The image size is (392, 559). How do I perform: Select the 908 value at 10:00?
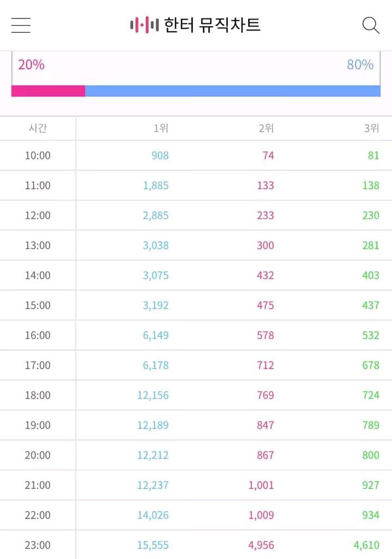click(160, 156)
